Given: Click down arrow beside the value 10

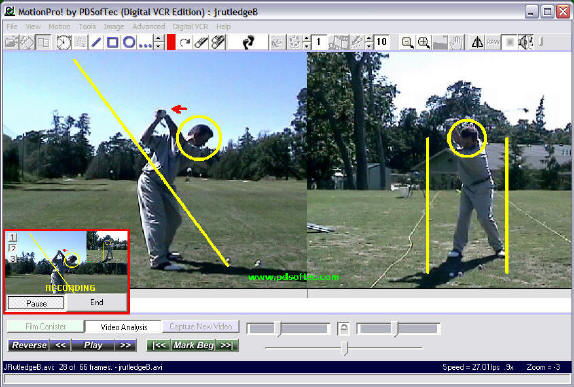Looking at the screenshot, I should 369,46.
